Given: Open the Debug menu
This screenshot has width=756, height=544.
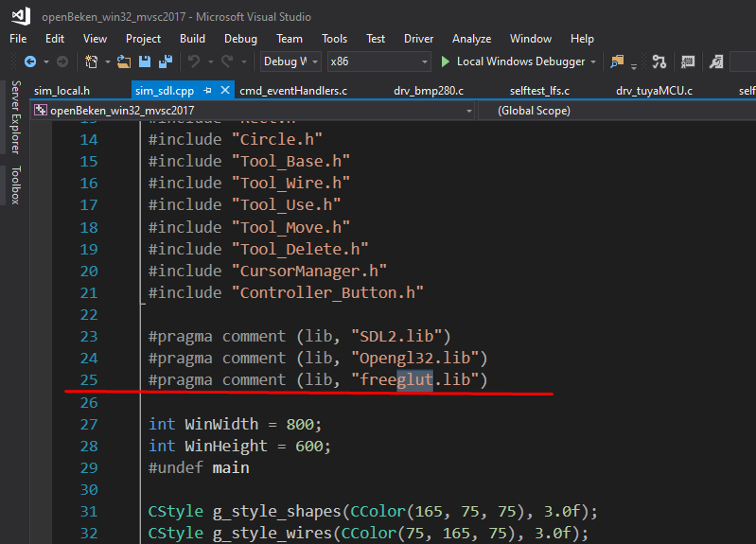Looking at the screenshot, I should pos(240,39).
